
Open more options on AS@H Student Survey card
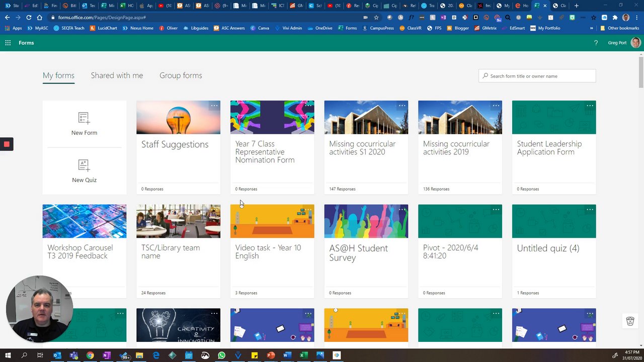point(402,210)
